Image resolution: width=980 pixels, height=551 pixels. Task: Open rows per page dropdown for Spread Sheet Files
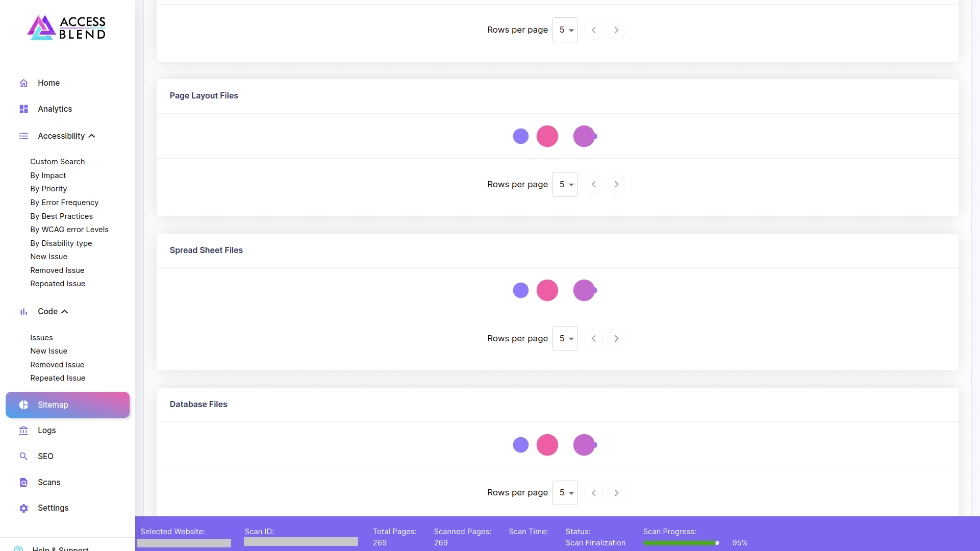coord(565,339)
